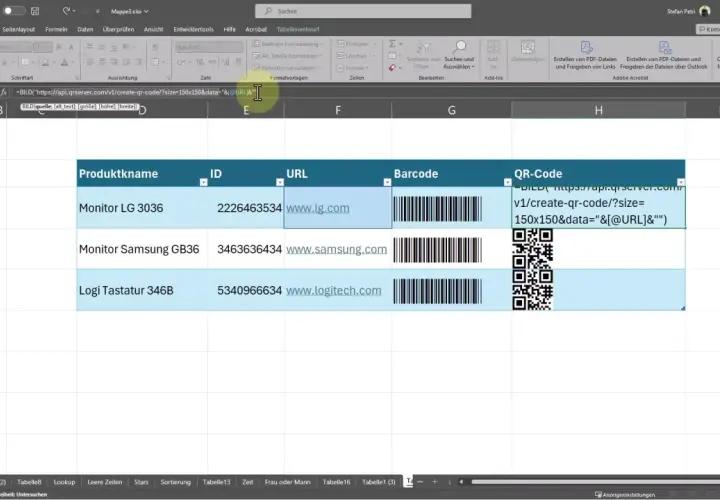Click the wrap text icon

pos(155,47)
